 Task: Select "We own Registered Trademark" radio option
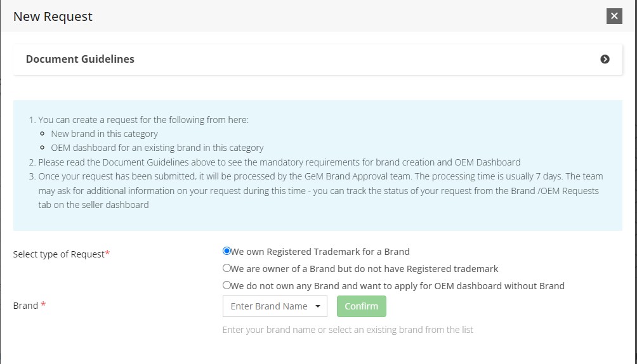227,251
